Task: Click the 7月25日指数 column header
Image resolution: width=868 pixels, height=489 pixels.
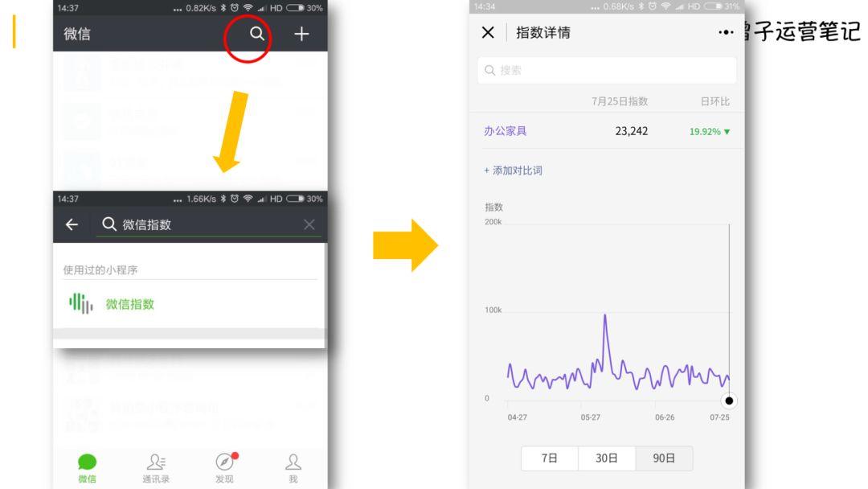Action: (x=620, y=101)
